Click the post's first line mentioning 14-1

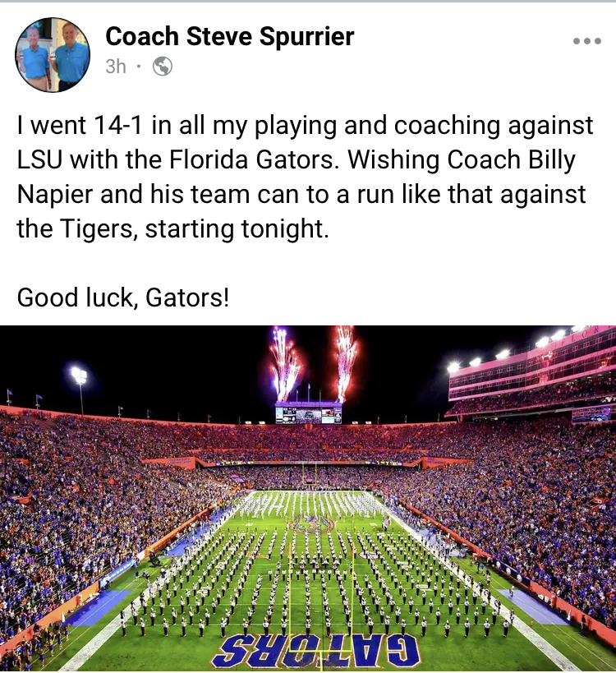[x=305, y=126]
